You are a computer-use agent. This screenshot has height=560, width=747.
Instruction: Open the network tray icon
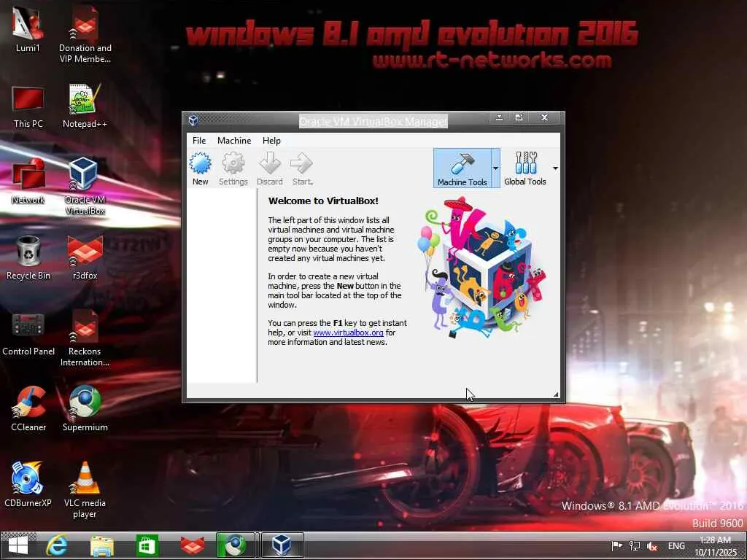(x=635, y=545)
